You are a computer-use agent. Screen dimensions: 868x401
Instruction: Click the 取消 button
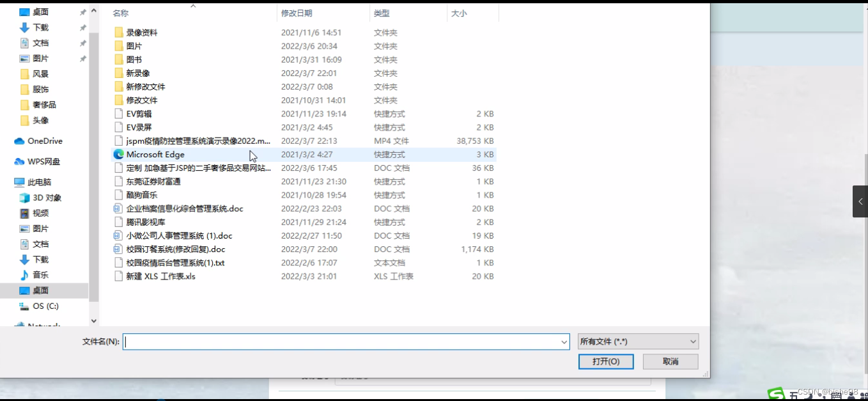(x=670, y=361)
